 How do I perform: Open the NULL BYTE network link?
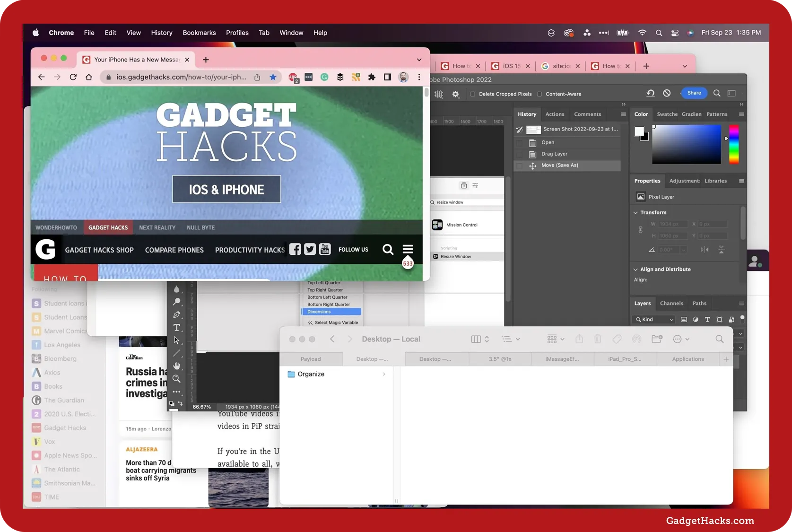[200, 227]
